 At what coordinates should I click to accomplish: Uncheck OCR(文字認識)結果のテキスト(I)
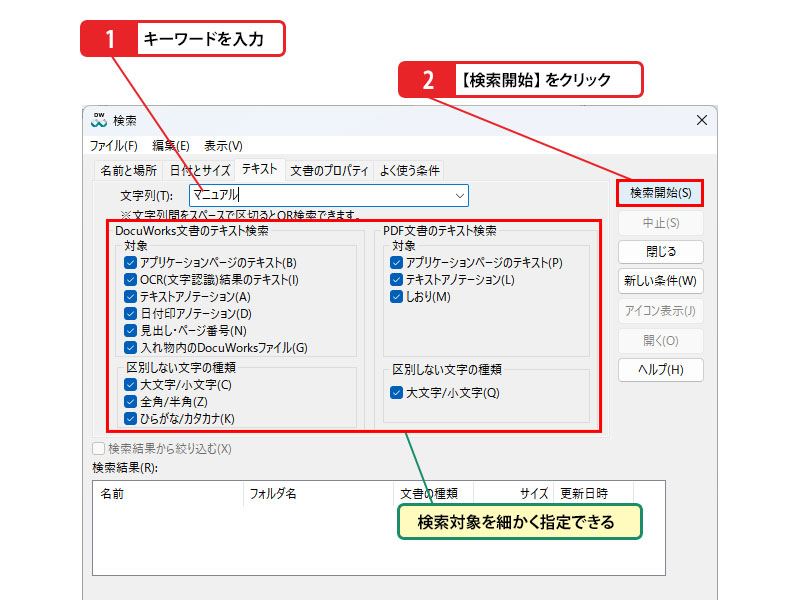pyautogui.click(x=130, y=280)
